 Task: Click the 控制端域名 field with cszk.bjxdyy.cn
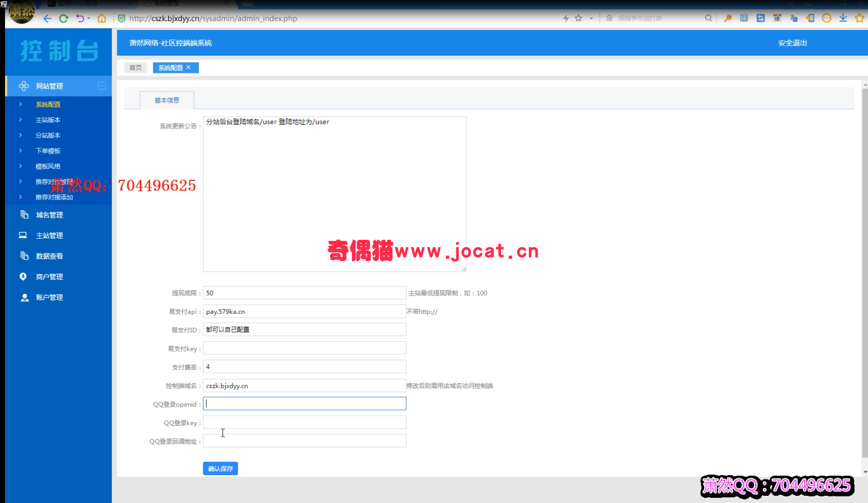tap(305, 386)
